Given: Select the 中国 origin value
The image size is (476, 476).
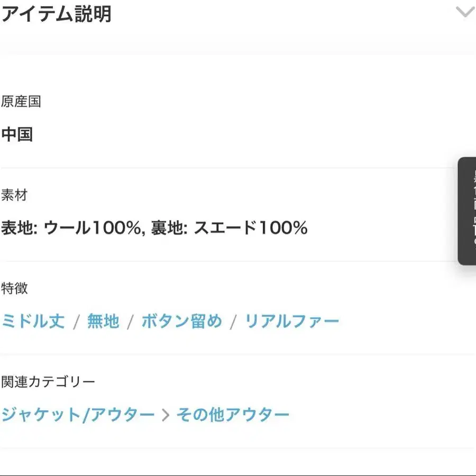Looking at the screenshot, I should 17,134.
